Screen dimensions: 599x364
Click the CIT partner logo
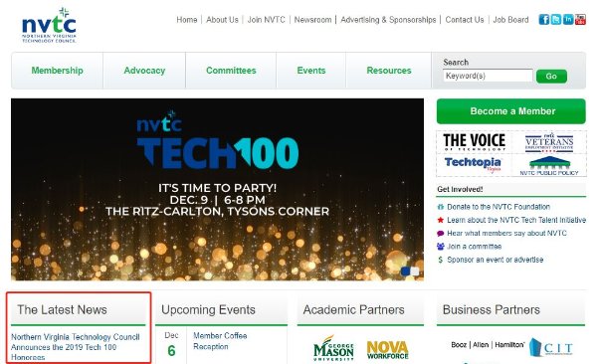[x=551, y=347]
